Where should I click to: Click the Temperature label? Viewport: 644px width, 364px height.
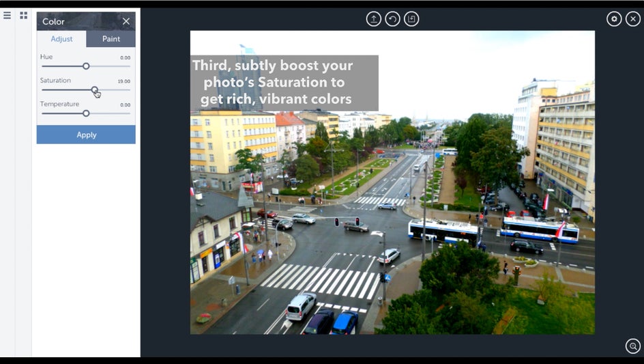click(59, 104)
